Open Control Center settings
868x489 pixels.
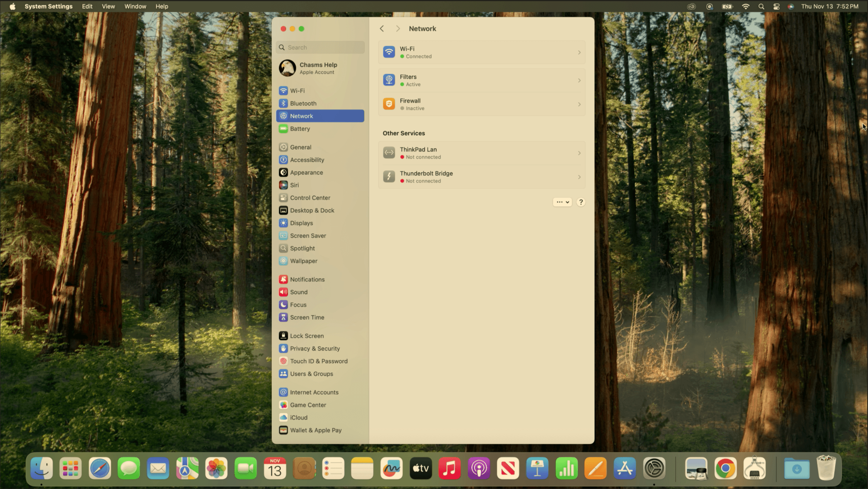pyautogui.click(x=310, y=198)
